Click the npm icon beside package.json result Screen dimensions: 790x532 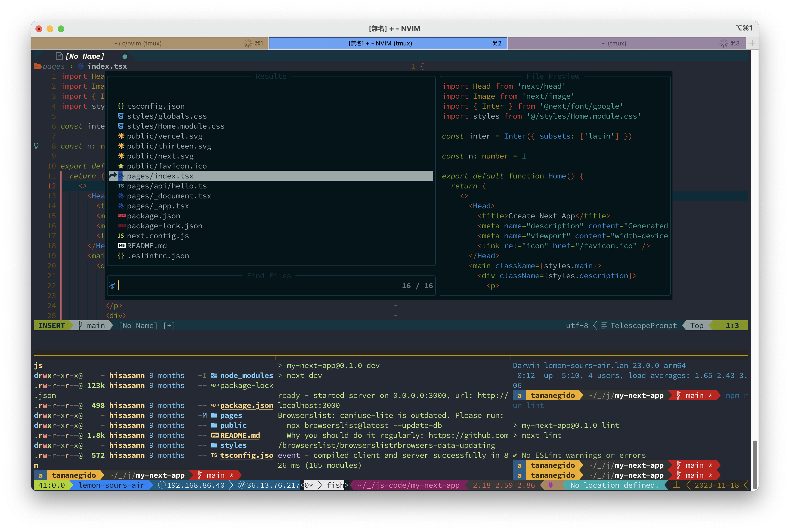click(x=121, y=216)
